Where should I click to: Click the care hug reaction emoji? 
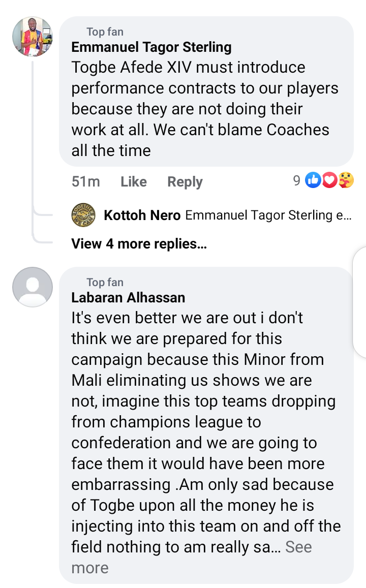pyautogui.click(x=346, y=180)
